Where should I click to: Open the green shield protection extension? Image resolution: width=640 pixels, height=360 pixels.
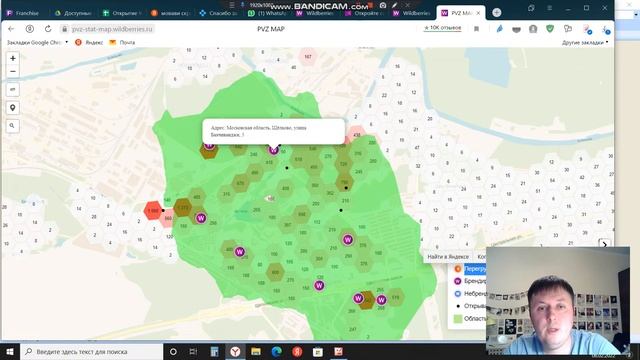(x=550, y=29)
